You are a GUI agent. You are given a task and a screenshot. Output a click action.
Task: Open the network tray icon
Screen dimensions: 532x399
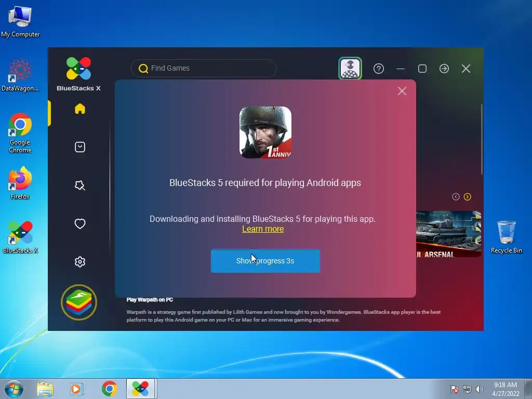(x=467, y=389)
